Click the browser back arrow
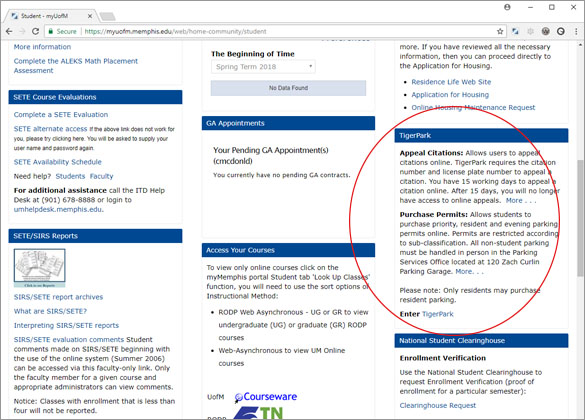This screenshot has width=585, height=420. (x=9, y=31)
